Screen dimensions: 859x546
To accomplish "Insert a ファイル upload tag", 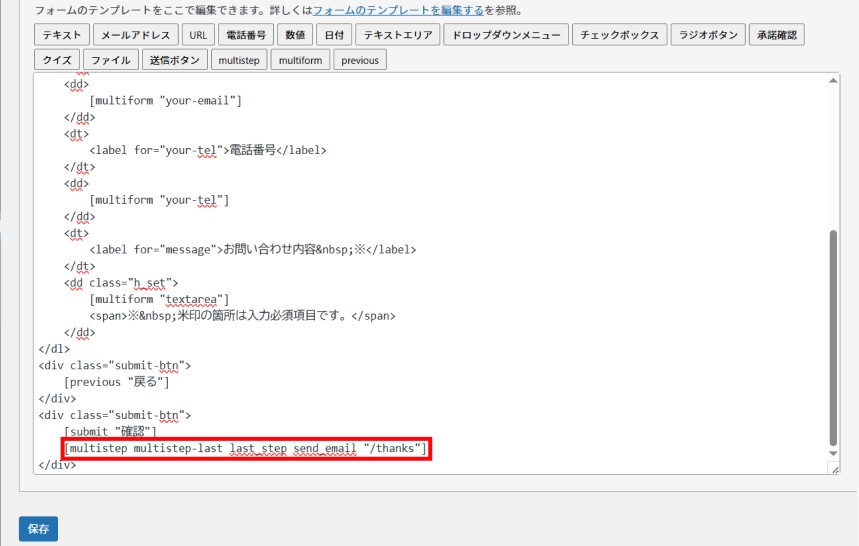I will 112,60.
